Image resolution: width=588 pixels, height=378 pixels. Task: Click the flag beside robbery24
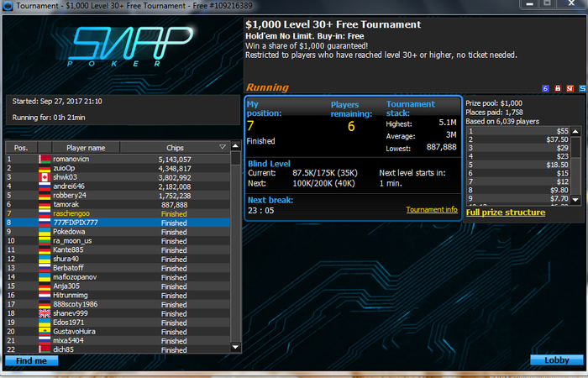(45, 196)
